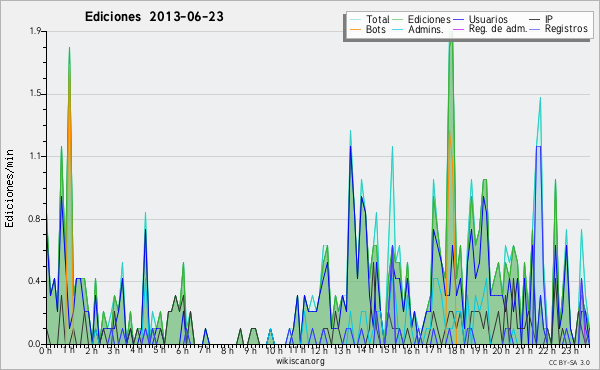Click the 1.9 y-axis value
The width and height of the screenshot is (600, 370).
(x=35, y=31)
